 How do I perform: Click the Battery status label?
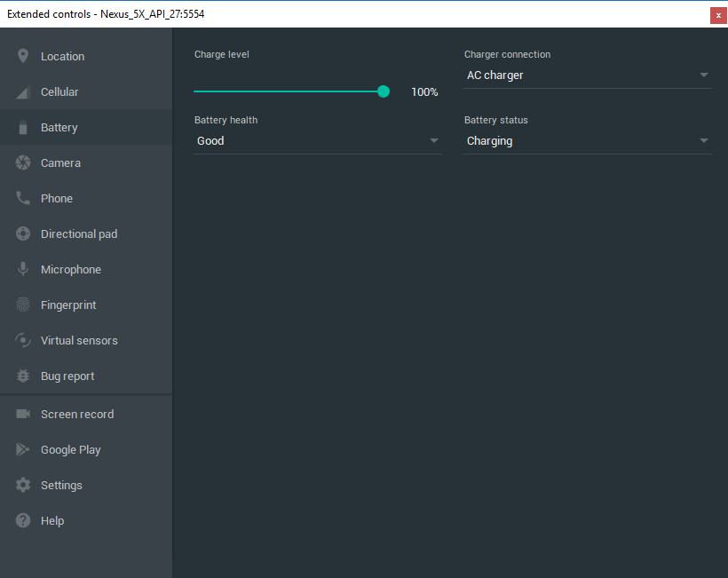(496, 120)
